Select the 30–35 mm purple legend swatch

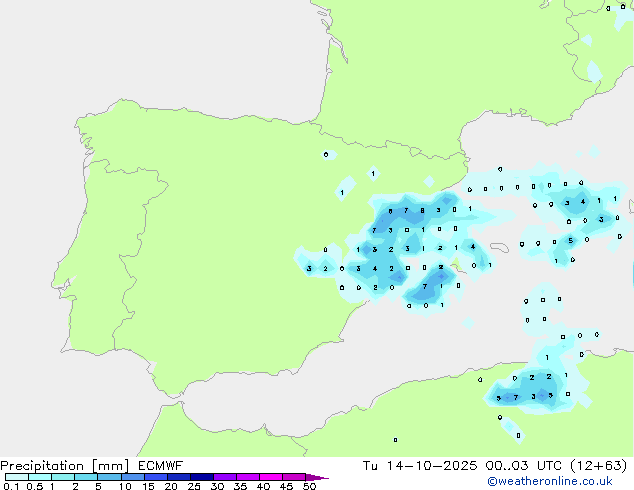tap(225, 477)
